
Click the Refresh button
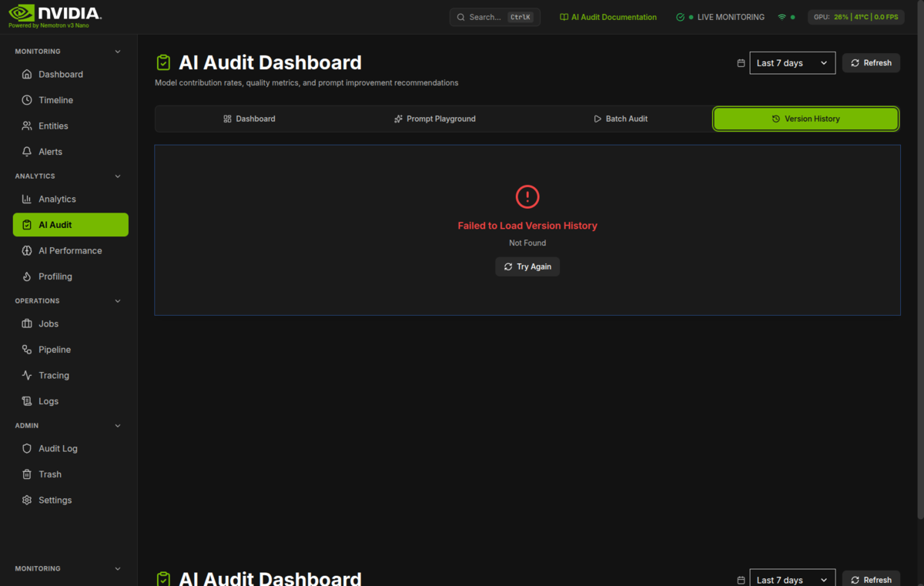tap(871, 62)
